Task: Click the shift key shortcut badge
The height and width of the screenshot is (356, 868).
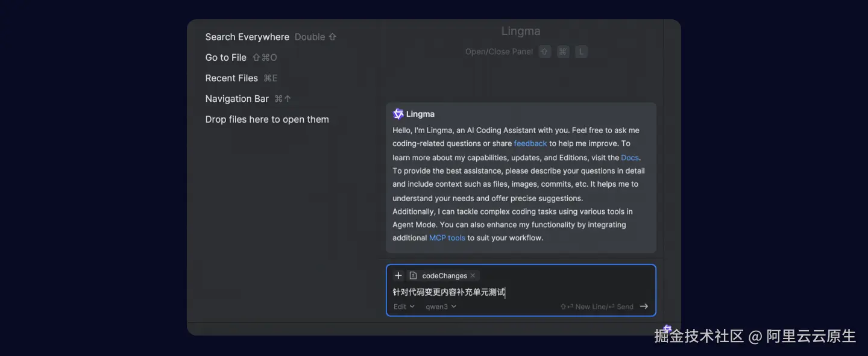Action: [545, 52]
